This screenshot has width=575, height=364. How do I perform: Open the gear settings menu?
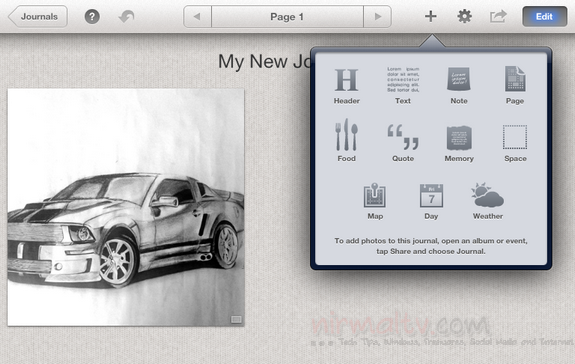(464, 16)
